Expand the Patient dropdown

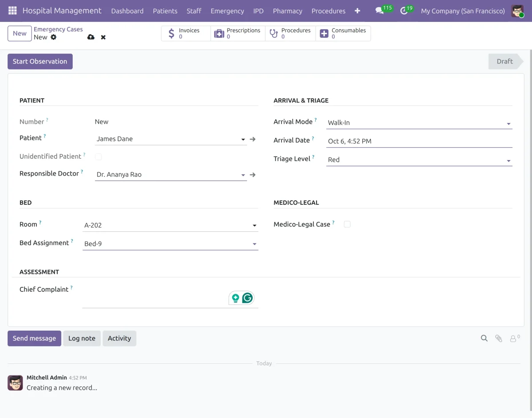(243, 140)
